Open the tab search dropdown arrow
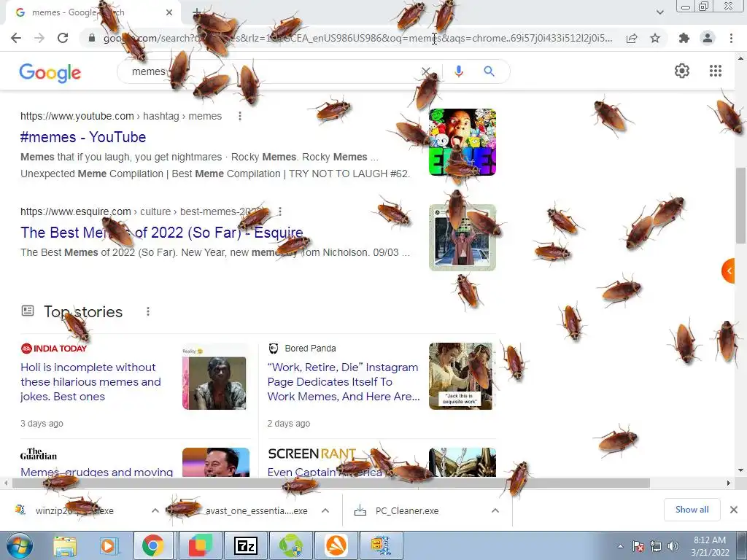 click(659, 12)
